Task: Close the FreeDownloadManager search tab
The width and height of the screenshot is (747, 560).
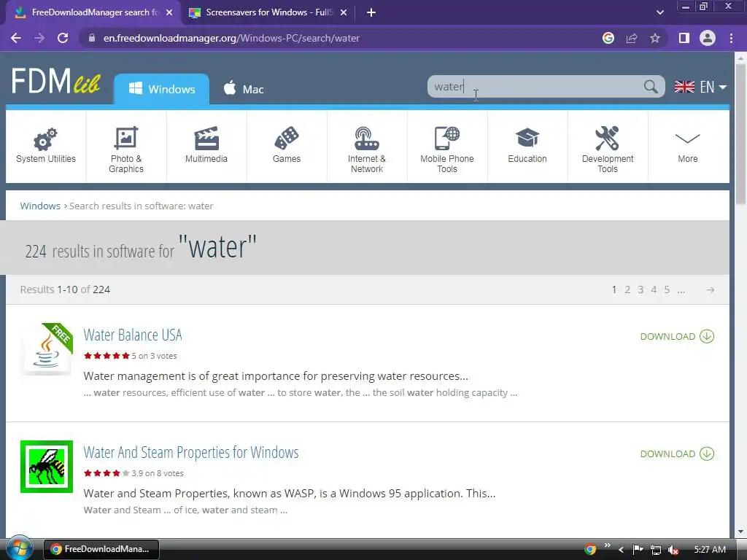Action: click(x=169, y=12)
